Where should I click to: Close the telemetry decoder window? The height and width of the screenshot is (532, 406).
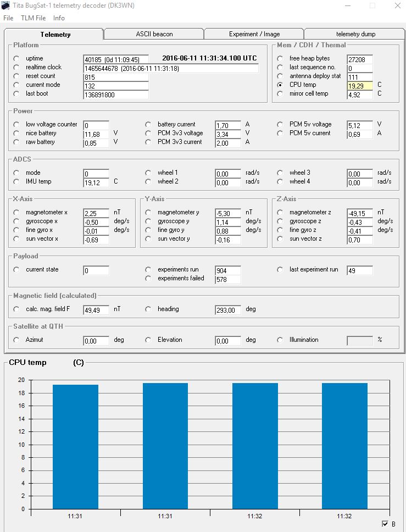(398, 5)
